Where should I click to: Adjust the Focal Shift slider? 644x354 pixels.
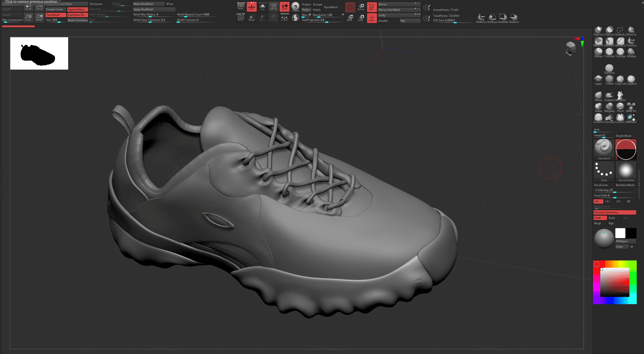pyautogui.click(x=615, y=196)
